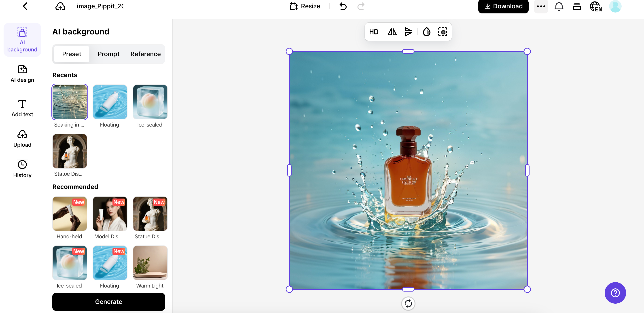Open the AI design panel
Image resolution: width=644 pixels, height=313 pixels.
pyautogui.click(x=22, y=74)
